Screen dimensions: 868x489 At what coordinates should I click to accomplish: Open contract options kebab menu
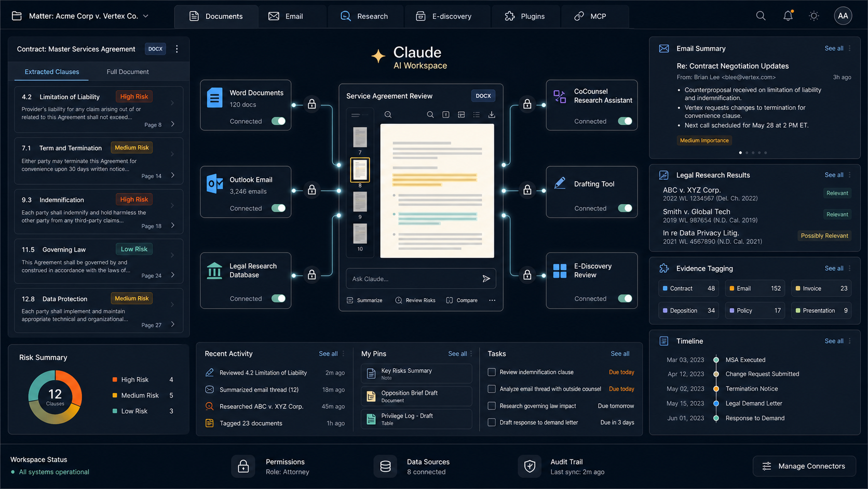(177, 49)
